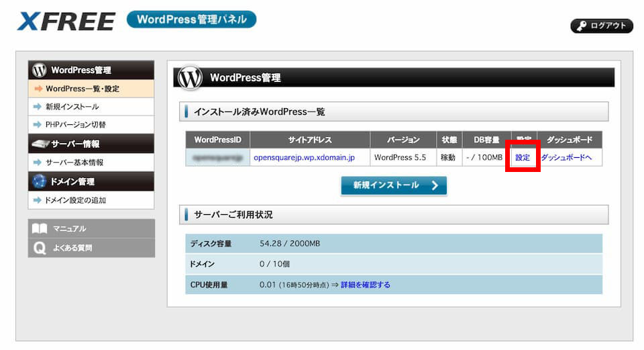Screen dimensions: 644x350
Task: Open ドメイン設定の追加 in the sidebar
Action: tap(75, 200)
